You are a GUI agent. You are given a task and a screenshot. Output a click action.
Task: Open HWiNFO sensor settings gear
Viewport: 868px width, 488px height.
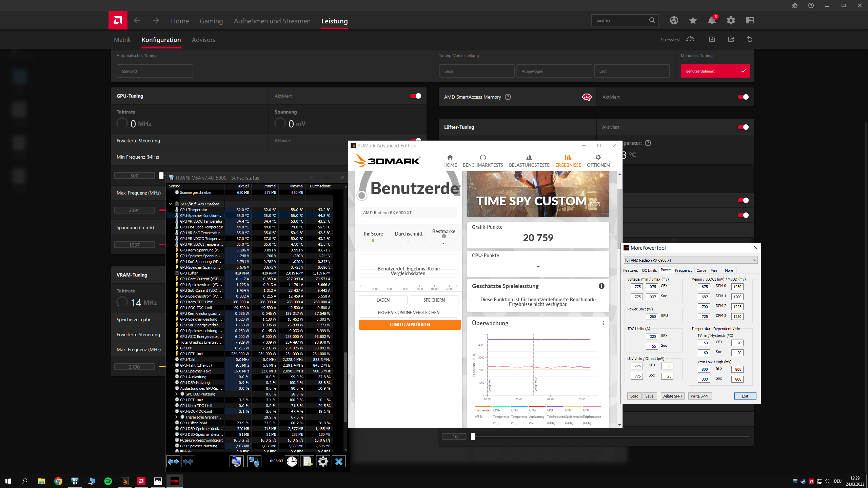point(323,462)
